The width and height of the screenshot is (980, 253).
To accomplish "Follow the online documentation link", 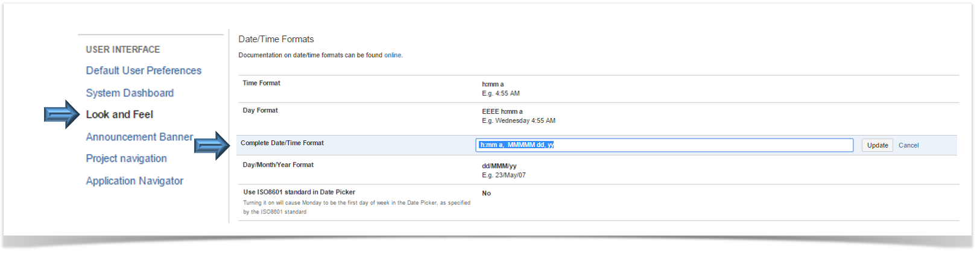I will tap(393, 55).
